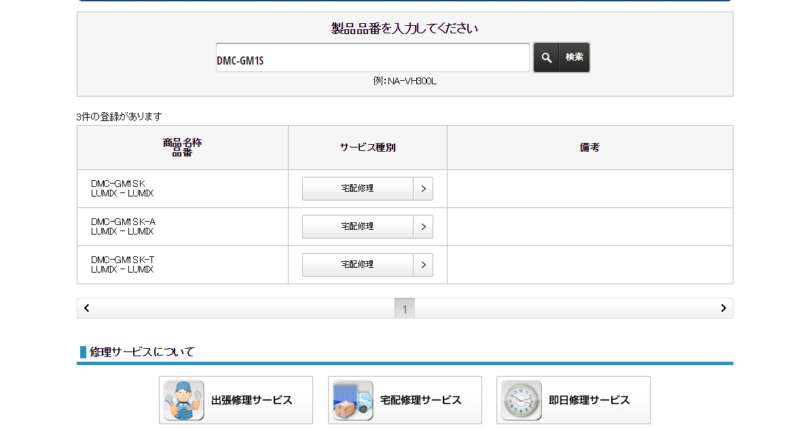Go to next page with right arrow
The height and width of the screenshot is (429, 800).
coord(723,308)
